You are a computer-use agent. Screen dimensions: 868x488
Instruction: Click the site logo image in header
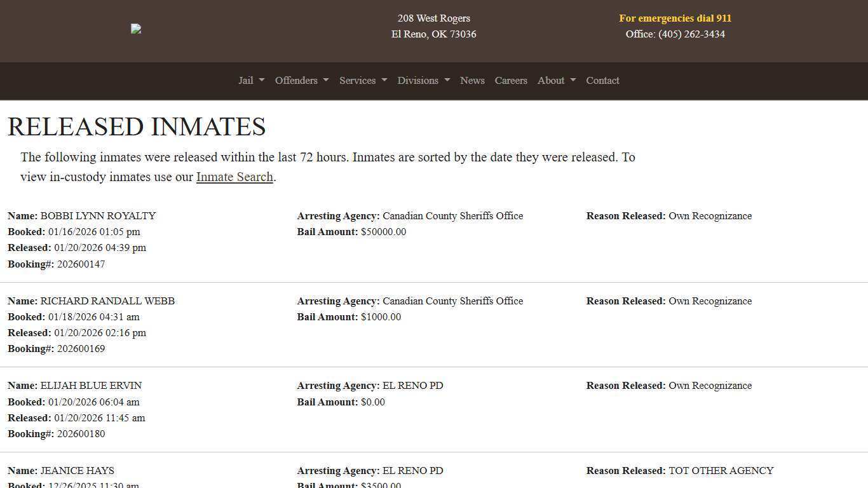136,29
